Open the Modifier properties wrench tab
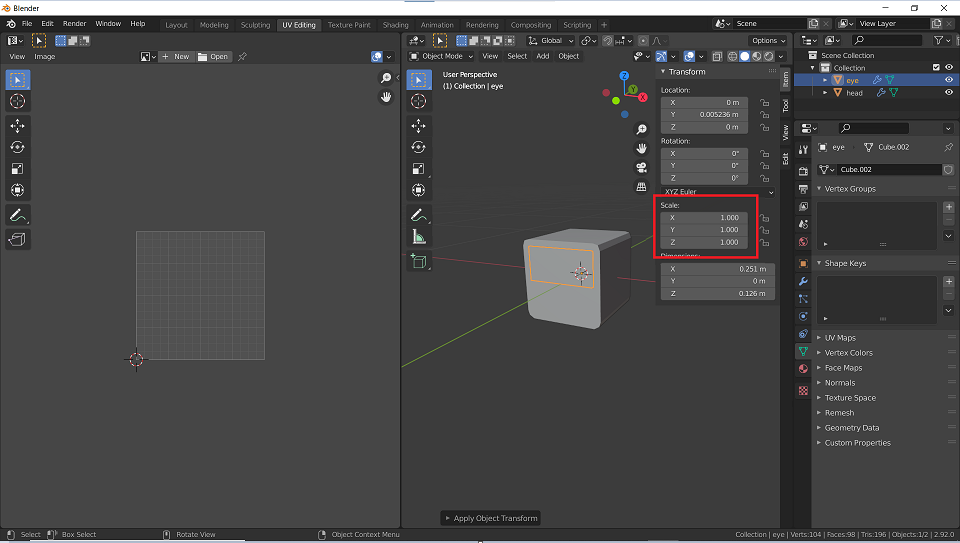This screenshot has height=543, width=960. point(803,282)
